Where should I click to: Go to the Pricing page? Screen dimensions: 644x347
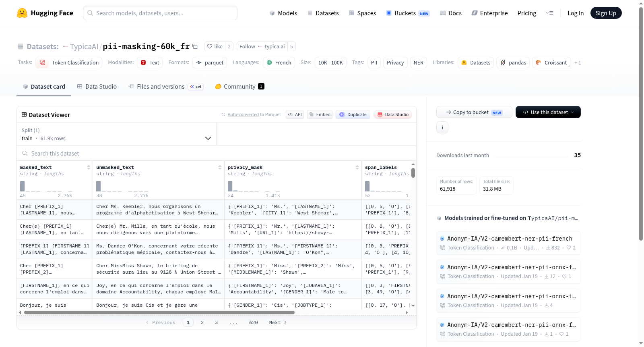pyautogui.click(x=526, y=13)
